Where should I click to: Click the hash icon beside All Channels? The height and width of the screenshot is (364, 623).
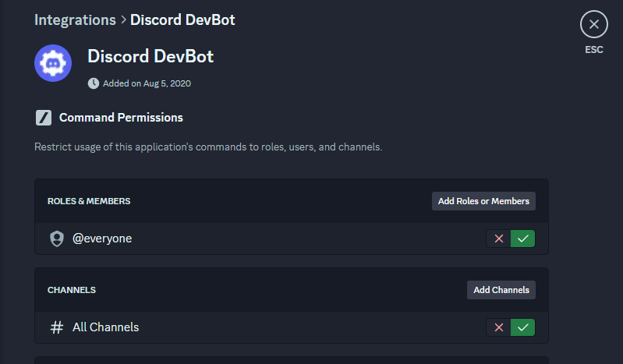[x=57, y=327]
